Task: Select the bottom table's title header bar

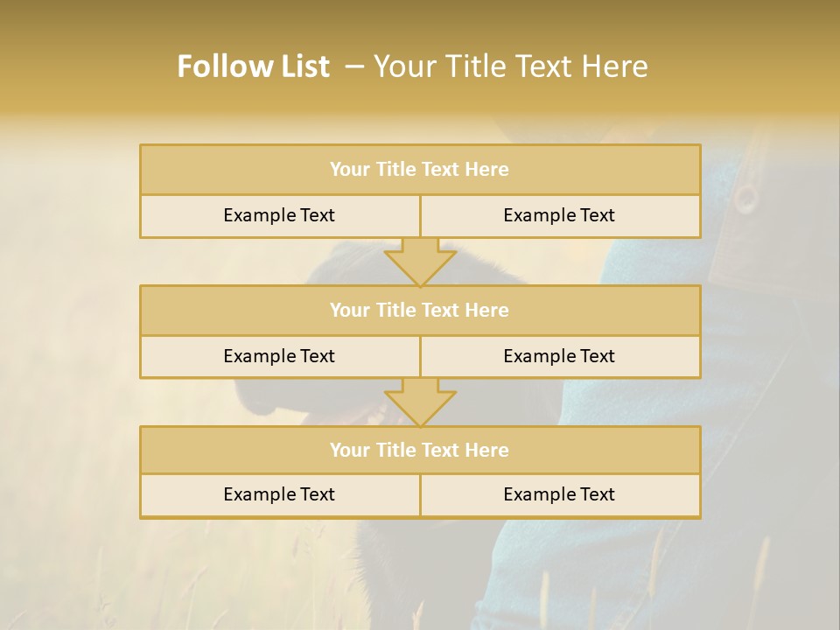Action: (420, 450)
